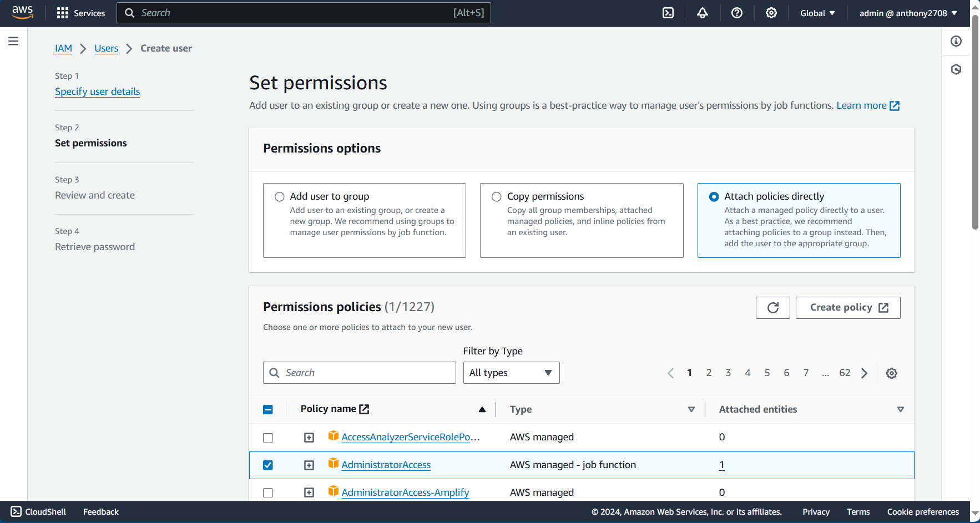Sort by Policy name column arrow
This screenshot has height=523, width=980.
[482, 409]
